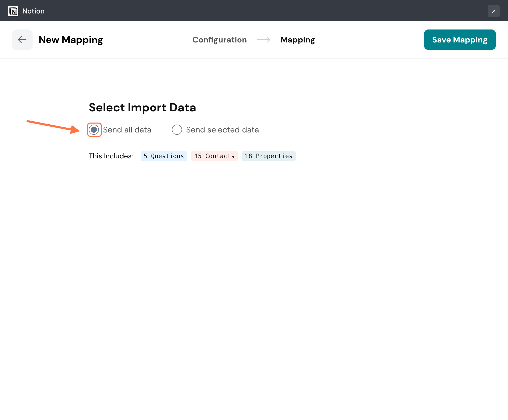Go back using the left arrow
508x420 pixels.
[22, 40]
